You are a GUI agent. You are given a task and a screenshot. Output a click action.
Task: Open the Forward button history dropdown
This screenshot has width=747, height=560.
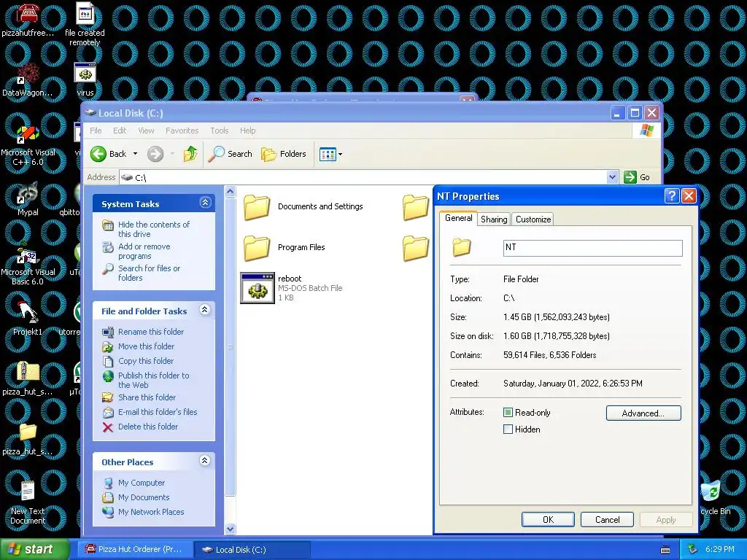coord(172,154)
